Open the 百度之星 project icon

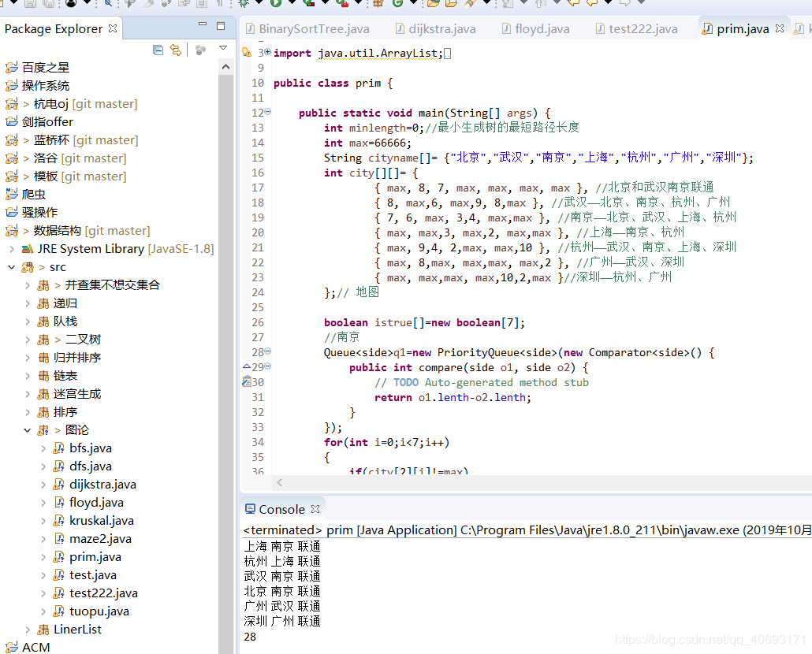click(11, 67)
